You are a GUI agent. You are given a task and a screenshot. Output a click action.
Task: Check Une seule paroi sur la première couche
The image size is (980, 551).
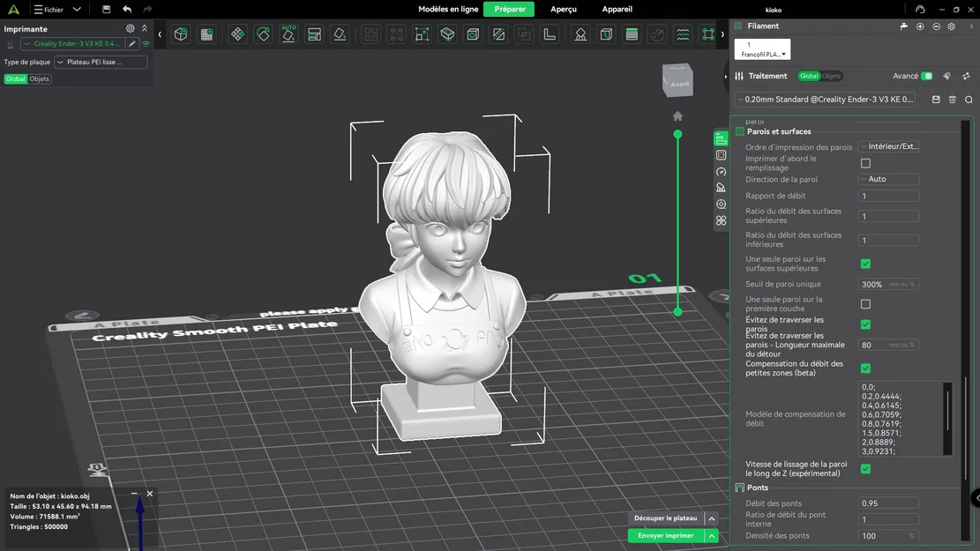[x=865, y=304]
